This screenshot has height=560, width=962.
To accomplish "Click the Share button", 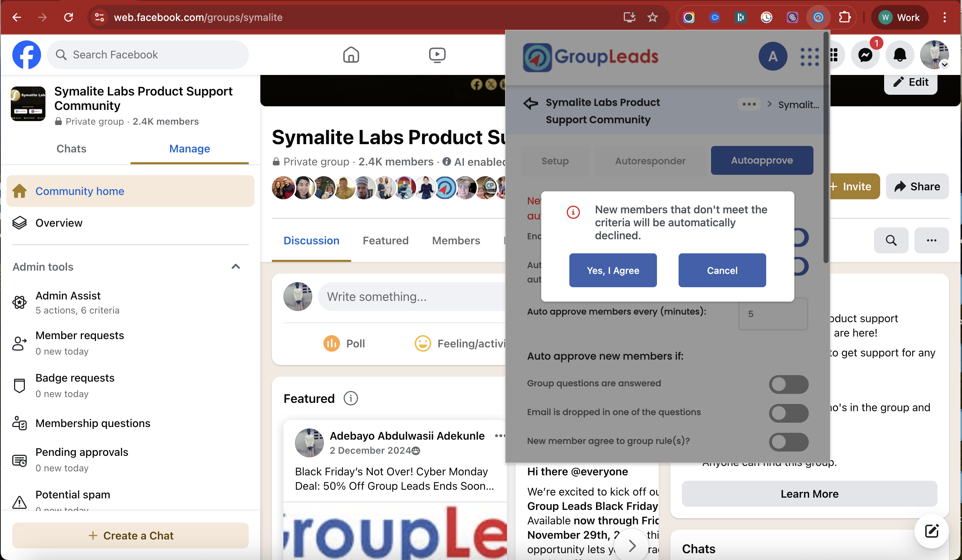I will [917, 186].
